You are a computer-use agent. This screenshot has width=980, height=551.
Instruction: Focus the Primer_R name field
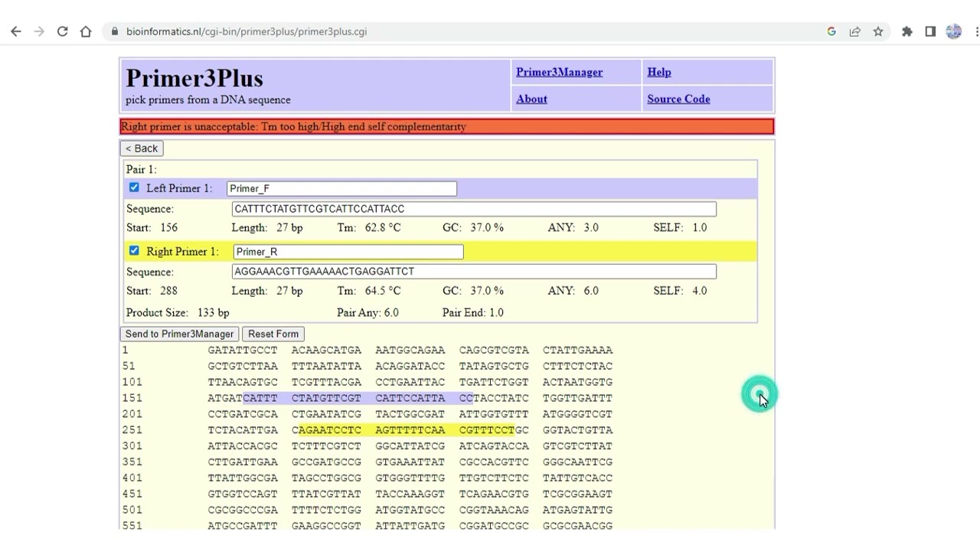348,252
